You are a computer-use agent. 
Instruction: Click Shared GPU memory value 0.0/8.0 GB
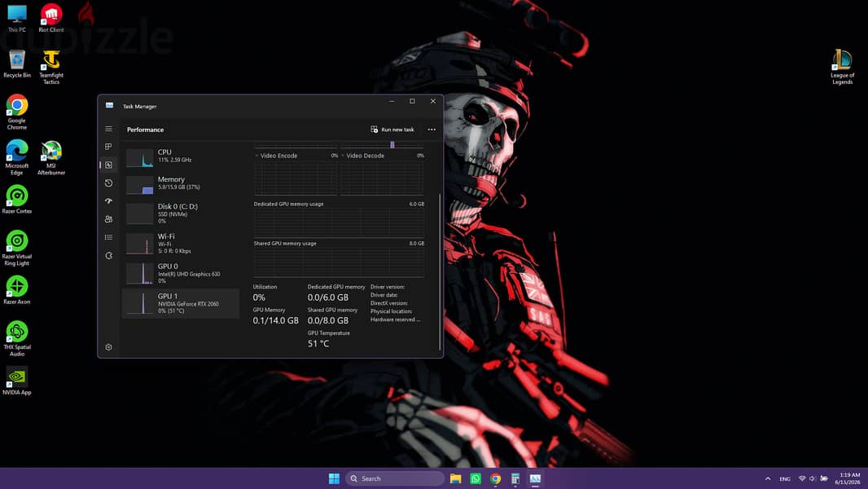tap(328, 320)
